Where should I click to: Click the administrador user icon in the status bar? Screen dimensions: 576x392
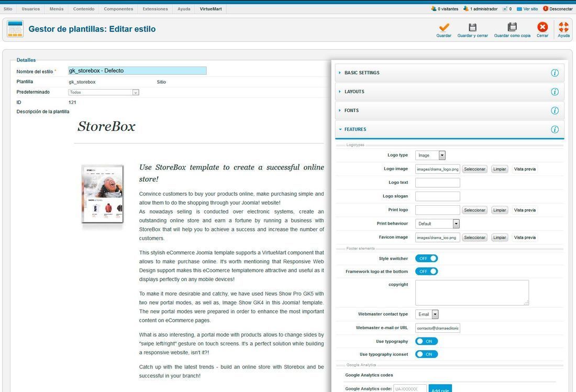pos(466,8)
